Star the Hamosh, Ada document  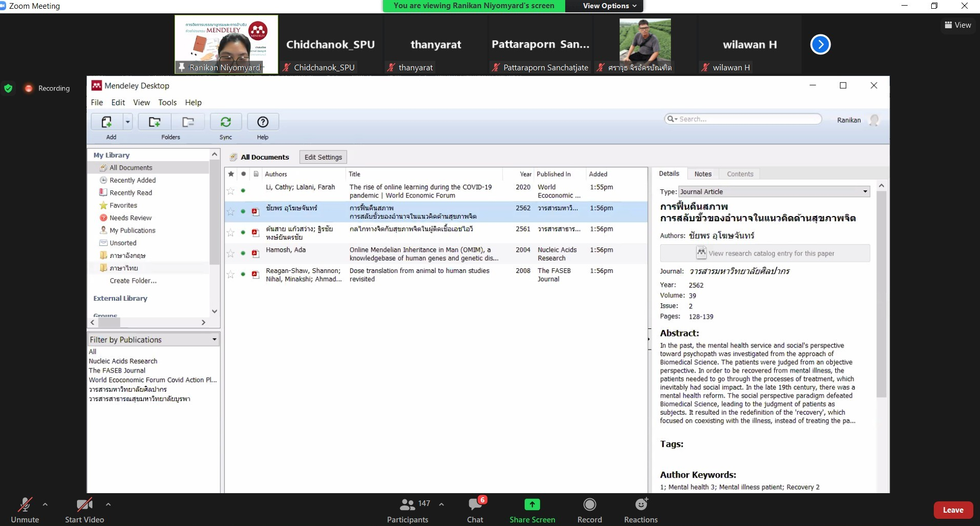point(230,254)
